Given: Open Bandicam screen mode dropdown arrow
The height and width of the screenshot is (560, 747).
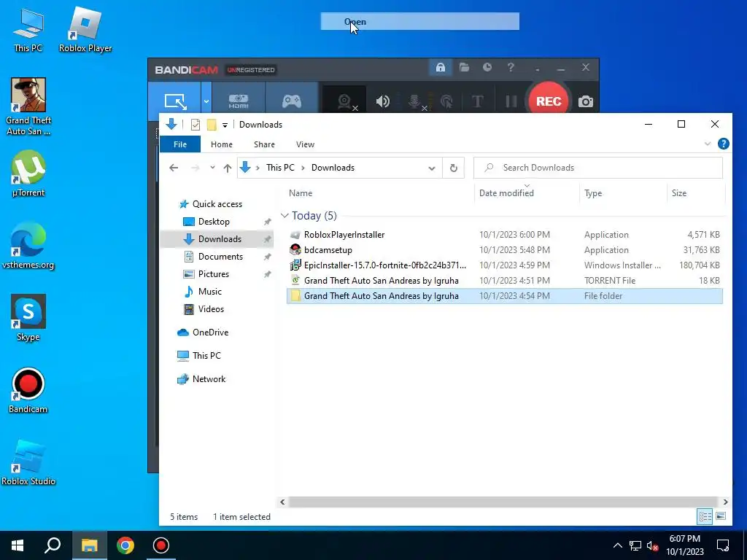Looking at the screenshot, I should pos(206,101).
